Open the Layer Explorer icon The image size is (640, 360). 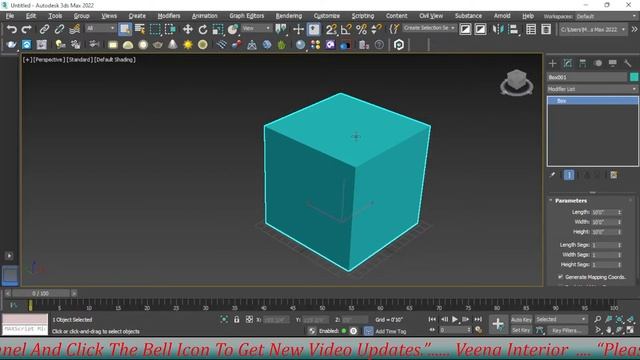pos(546,29)
